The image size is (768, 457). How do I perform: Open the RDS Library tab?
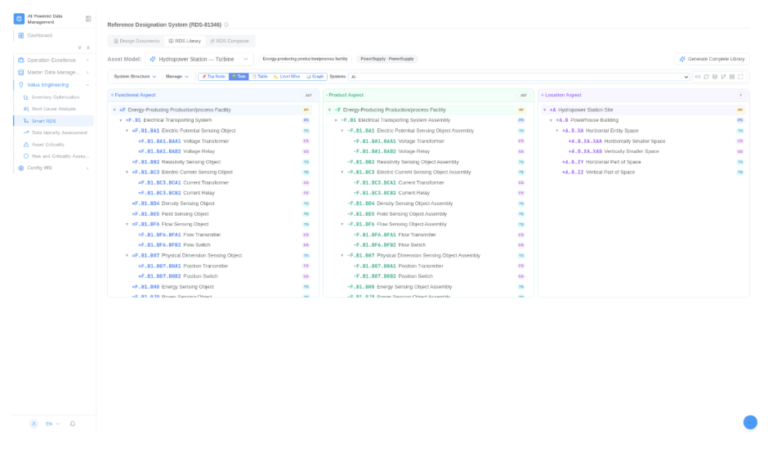click(x=185, y=41)
